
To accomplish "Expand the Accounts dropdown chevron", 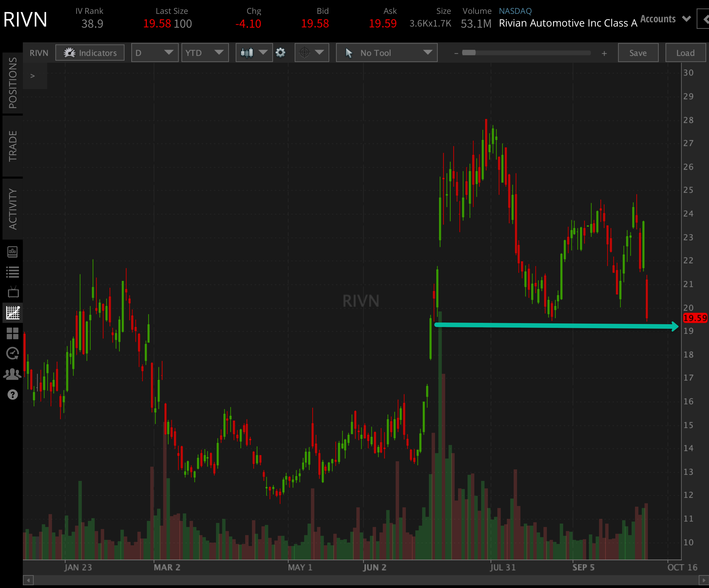I will [686, 19].
